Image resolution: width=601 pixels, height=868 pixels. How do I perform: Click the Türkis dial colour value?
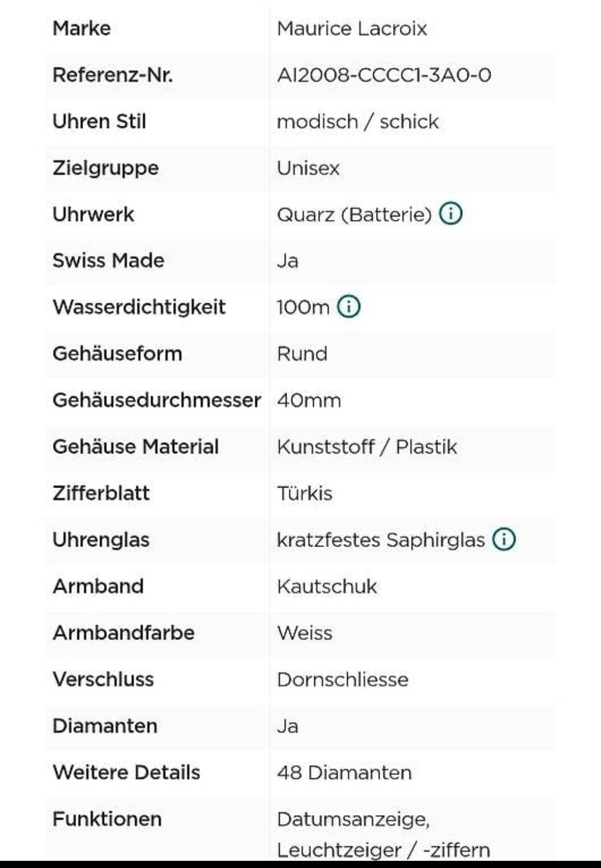[305, 493]
